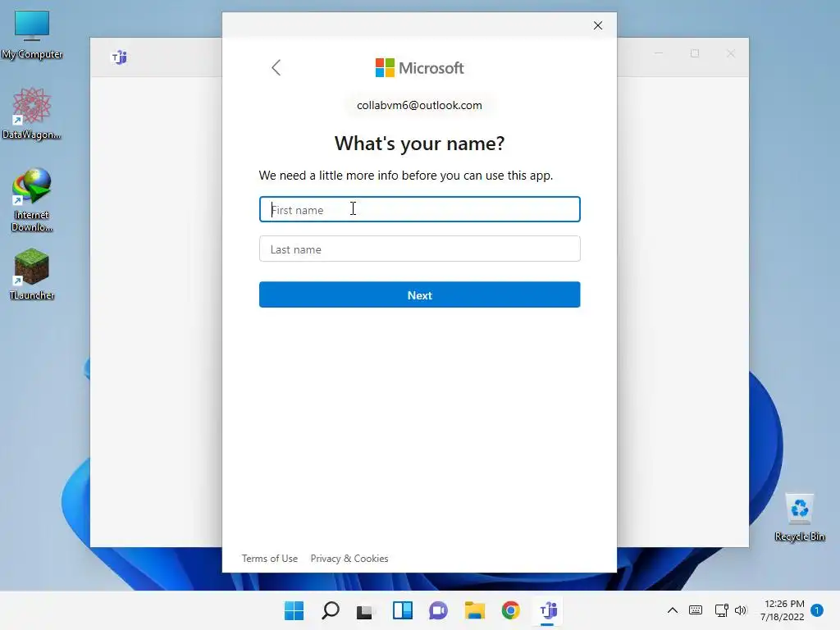This screenshot has width=840, height=630.
Task: Minimize the background Teams window
Action: click(x=659, y=53)
